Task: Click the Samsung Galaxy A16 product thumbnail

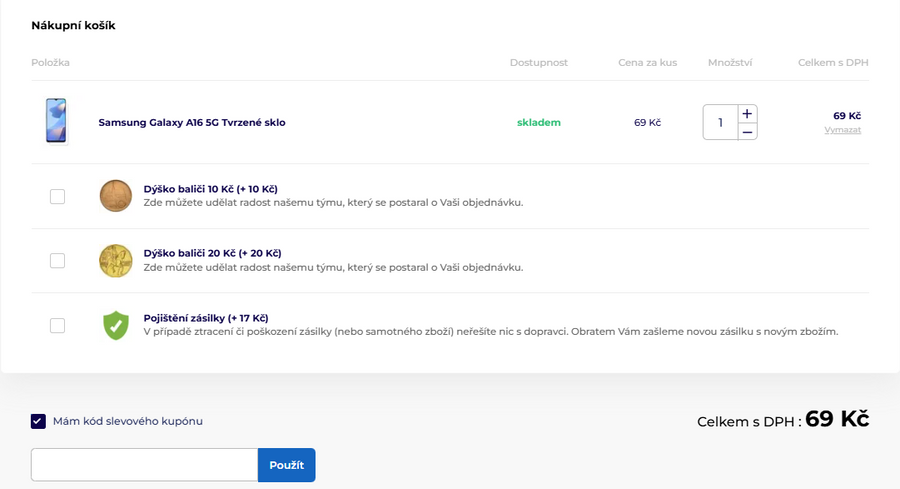Action: tap(56, 122)
